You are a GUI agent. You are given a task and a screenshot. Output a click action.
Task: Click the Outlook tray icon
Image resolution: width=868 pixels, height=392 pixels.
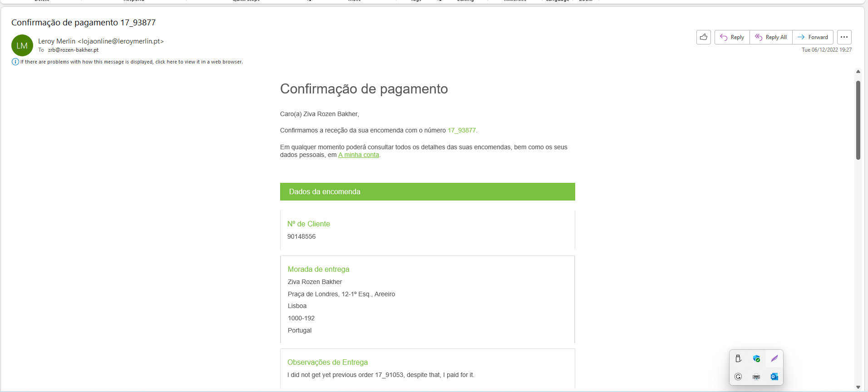(x=774, y=377)
